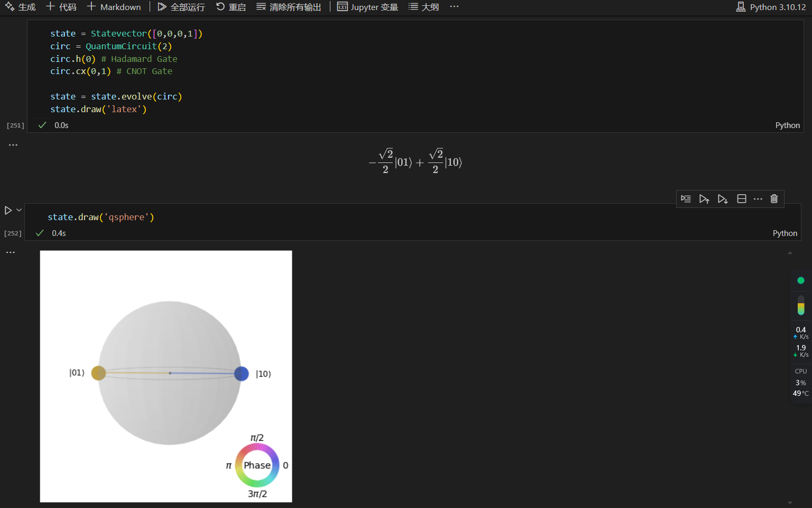This screenshot has width=812, height=508.
Task: Click the 0.4s execution time of cell 252
Action: [59, 233]
